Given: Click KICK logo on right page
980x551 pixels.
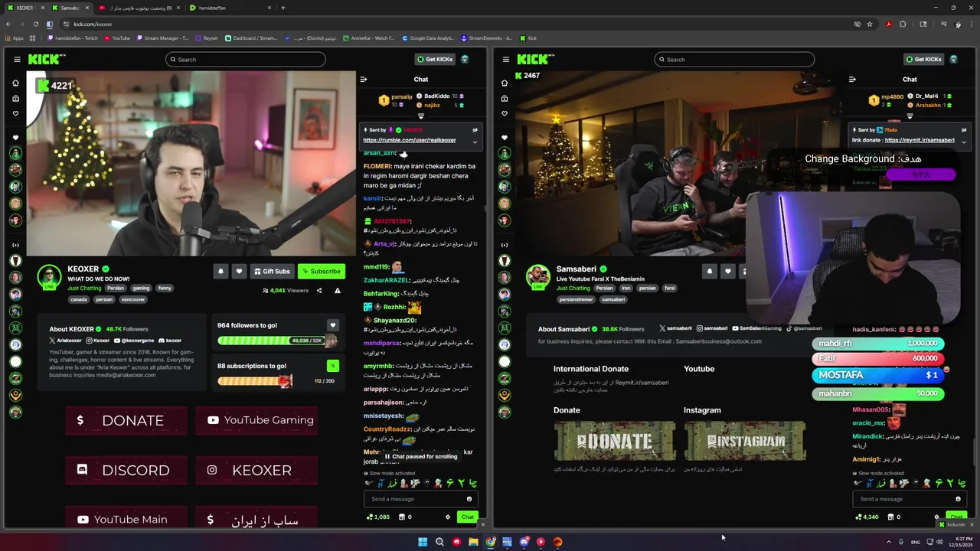Looking at the screenshot, I should (535, 59).
